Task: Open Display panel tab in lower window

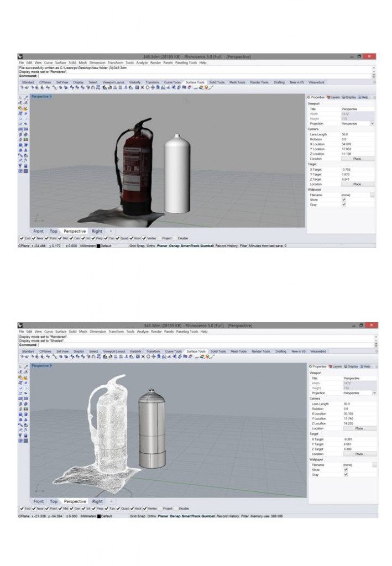Action: point(351,366)
